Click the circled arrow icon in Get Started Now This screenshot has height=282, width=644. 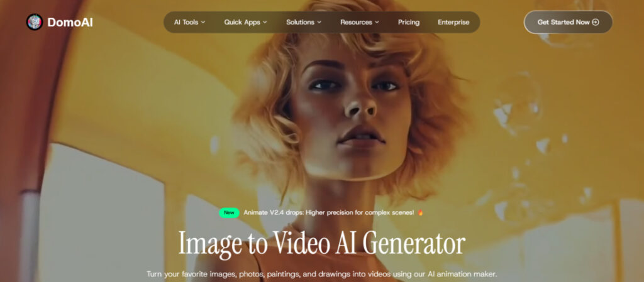point(596,22)
